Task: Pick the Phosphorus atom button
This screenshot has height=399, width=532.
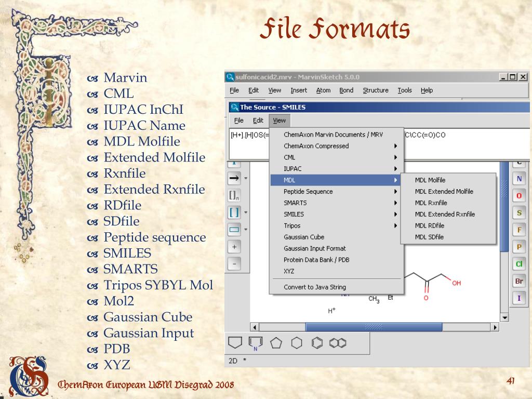Action: tap(519, 247)
